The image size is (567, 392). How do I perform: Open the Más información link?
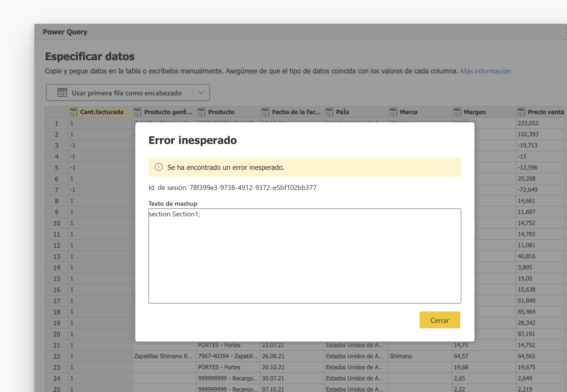(486, 71)
